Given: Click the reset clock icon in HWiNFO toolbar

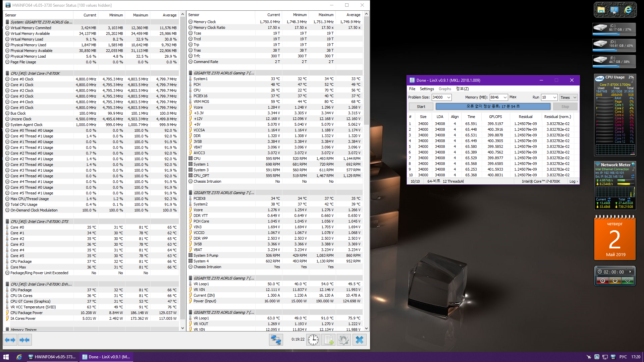Looking at the screenshot, I should click(313, 340).
